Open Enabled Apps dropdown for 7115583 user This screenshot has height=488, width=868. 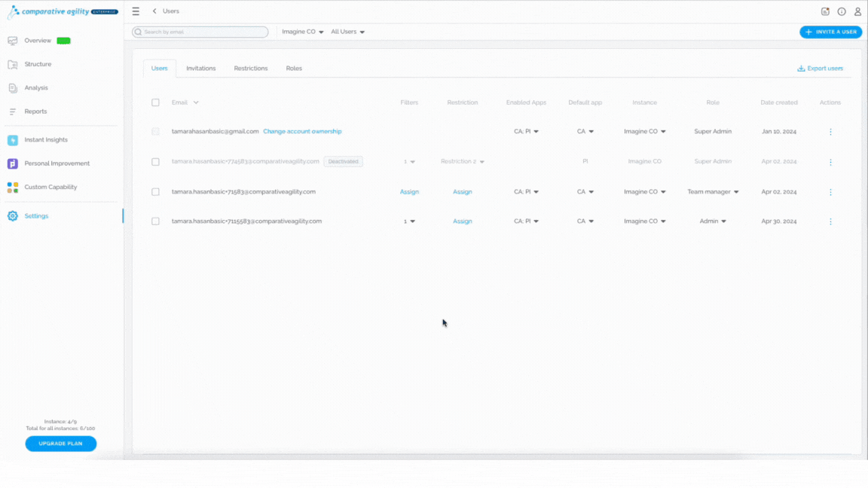tap(526, 221)
